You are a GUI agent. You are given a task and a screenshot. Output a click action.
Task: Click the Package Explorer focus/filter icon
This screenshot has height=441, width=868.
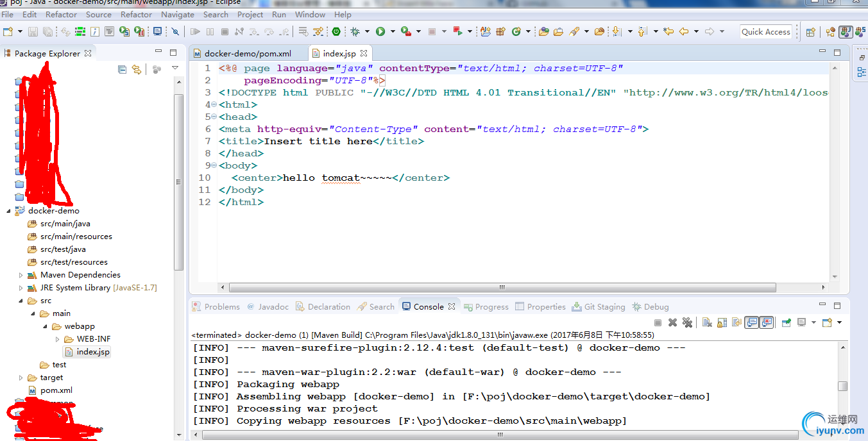click(157, 70)
